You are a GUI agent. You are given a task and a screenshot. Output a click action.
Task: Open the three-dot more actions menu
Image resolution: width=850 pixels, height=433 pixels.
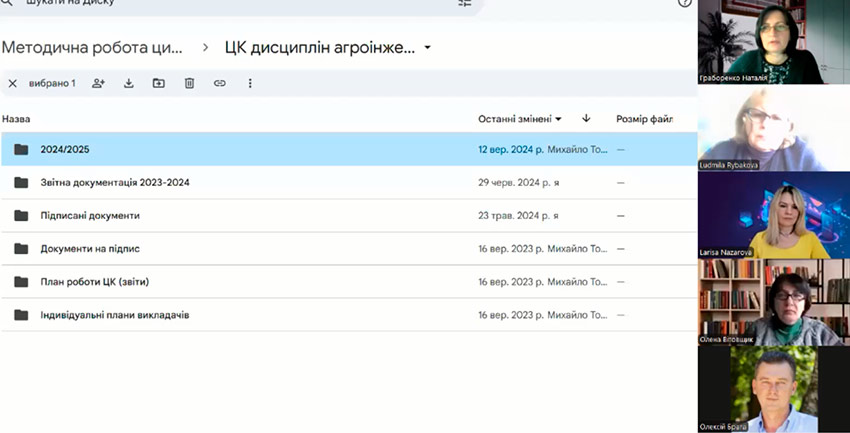(250, 83)
